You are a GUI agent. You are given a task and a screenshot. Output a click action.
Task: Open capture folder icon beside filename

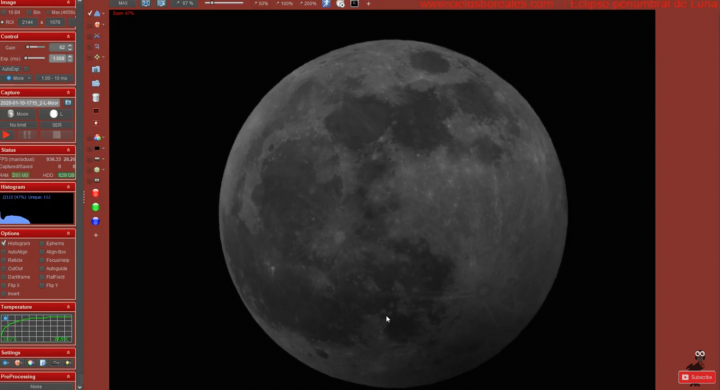pyautogui.click(x=68, y=103)
